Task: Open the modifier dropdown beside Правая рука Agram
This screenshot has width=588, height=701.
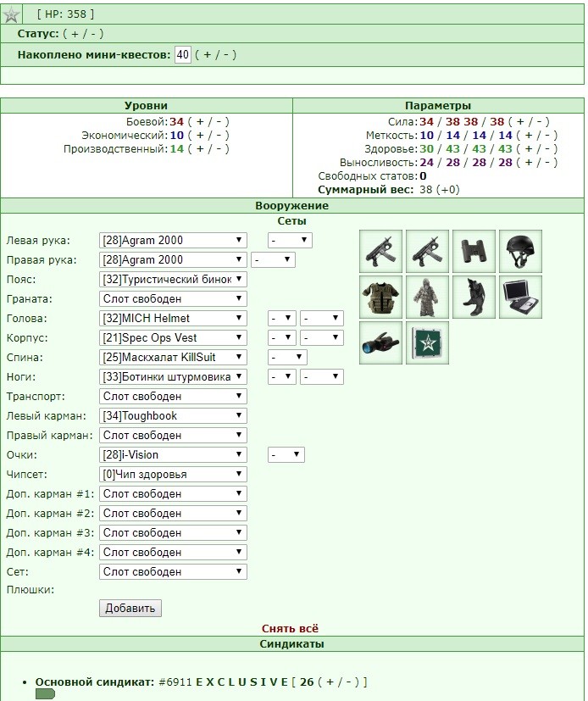Action: point(273,259)
